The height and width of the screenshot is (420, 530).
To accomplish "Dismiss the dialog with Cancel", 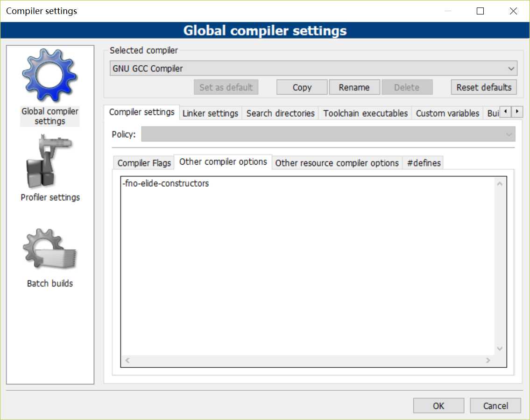I will click(x=495, y=406).
